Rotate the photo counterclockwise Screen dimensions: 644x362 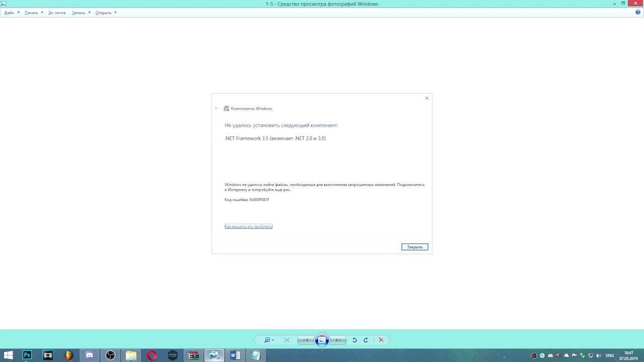354,340
